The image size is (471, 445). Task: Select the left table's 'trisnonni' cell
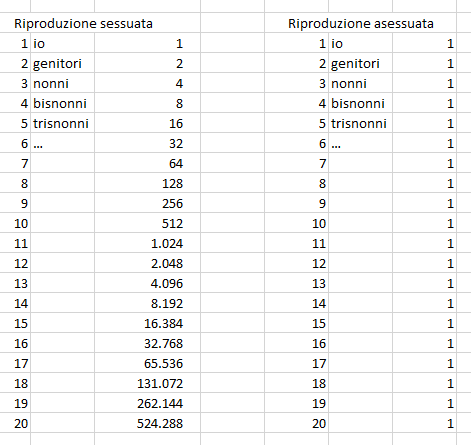pyautogui.click(x=62, y=123)
